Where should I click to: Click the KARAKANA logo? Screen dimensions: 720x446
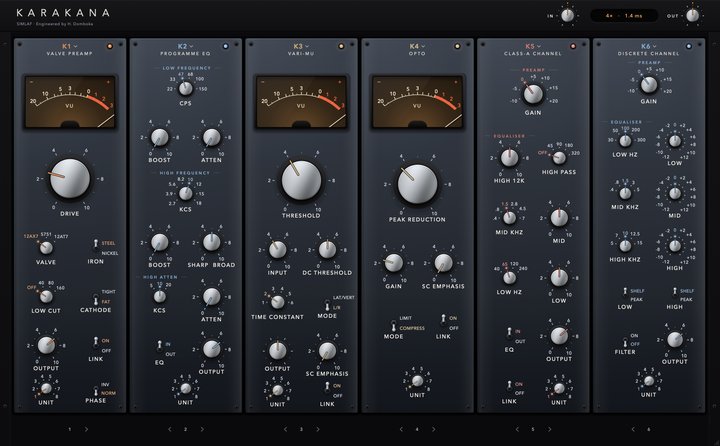click(x=63, y=13)
